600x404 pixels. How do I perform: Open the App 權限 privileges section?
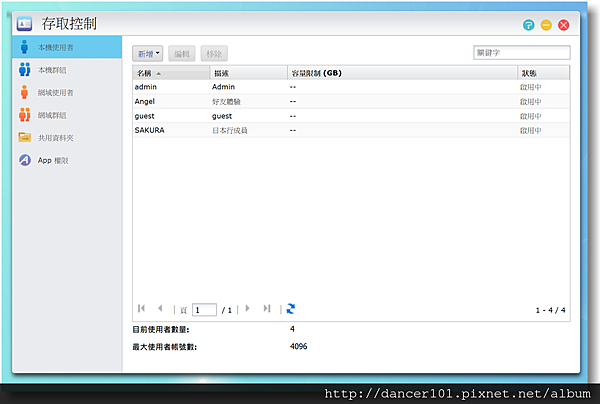point(67,160)
